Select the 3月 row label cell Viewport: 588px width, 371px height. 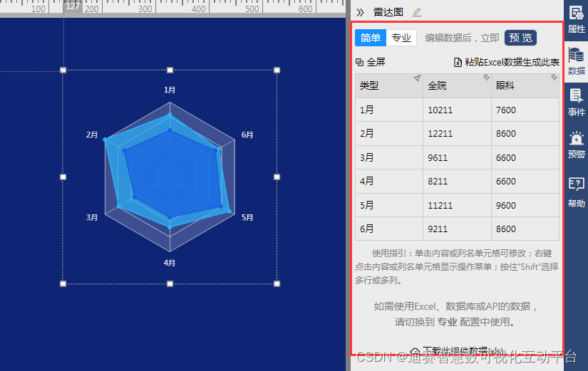[389, 157]
